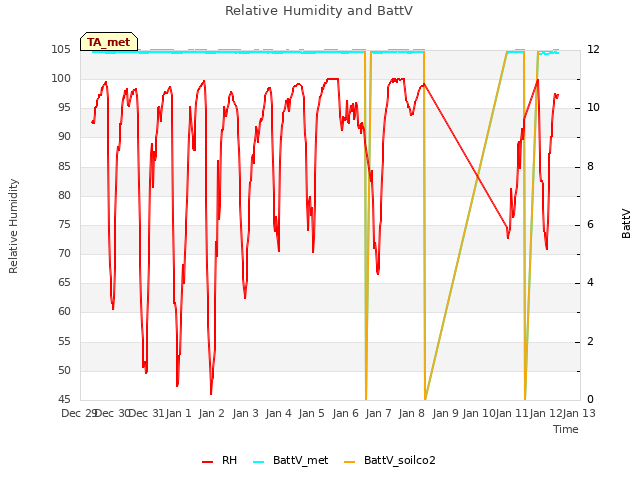Click the red RH legend color marker
The height and width of the screenshot is (480, 640).
pyautogui.click(x=207, y=462)
